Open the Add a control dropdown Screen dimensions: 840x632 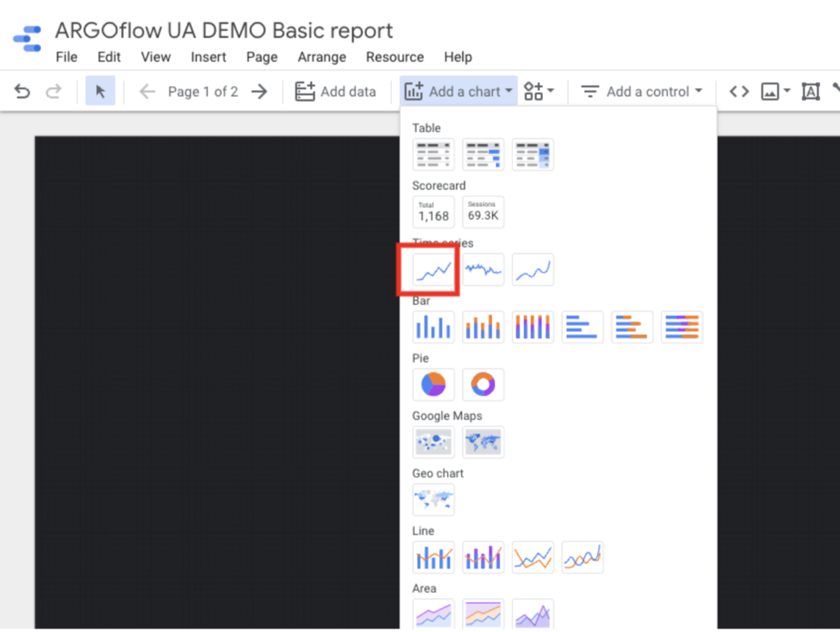[x=642, y=91]
